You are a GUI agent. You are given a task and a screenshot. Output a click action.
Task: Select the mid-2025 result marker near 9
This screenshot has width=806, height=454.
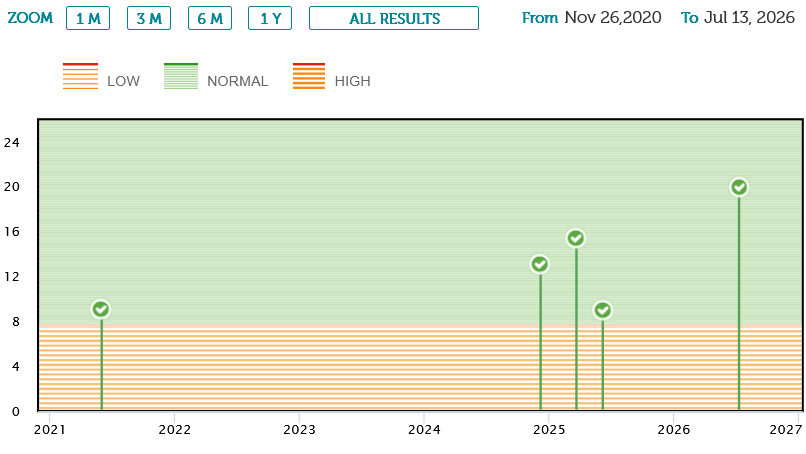602,310
